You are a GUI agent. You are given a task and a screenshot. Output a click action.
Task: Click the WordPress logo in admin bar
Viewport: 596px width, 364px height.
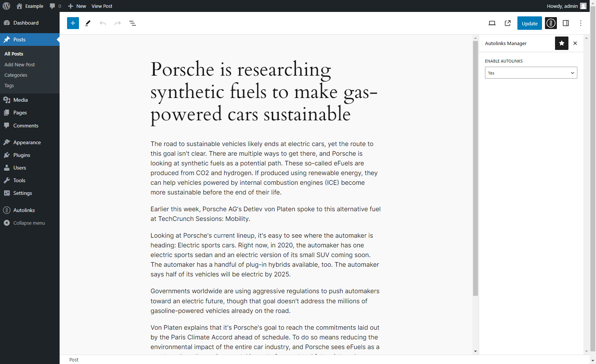6,6
